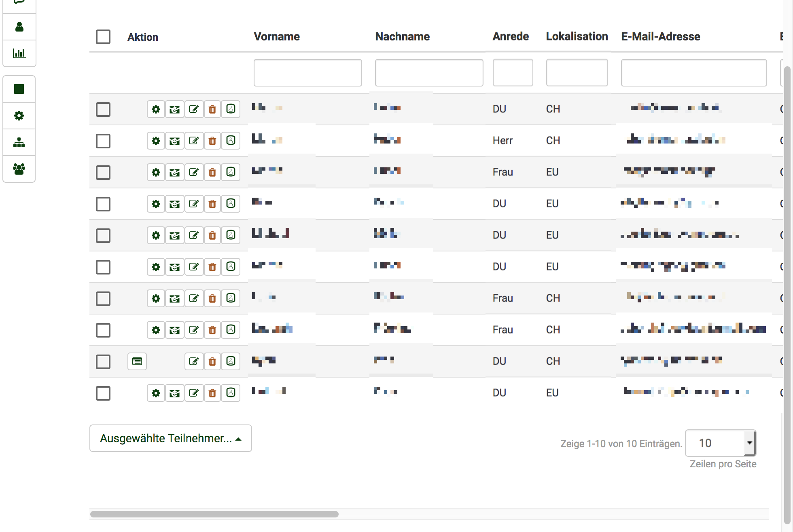793x532 pixels.
Task: Click the gear settings sidebar icon
Action: pos(19,116)
